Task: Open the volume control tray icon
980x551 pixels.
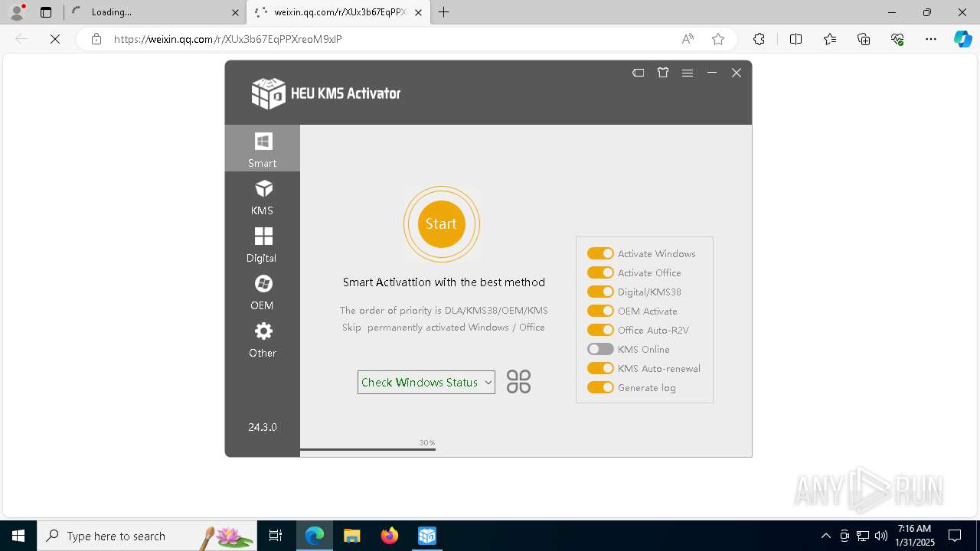Action: (881, 536)
